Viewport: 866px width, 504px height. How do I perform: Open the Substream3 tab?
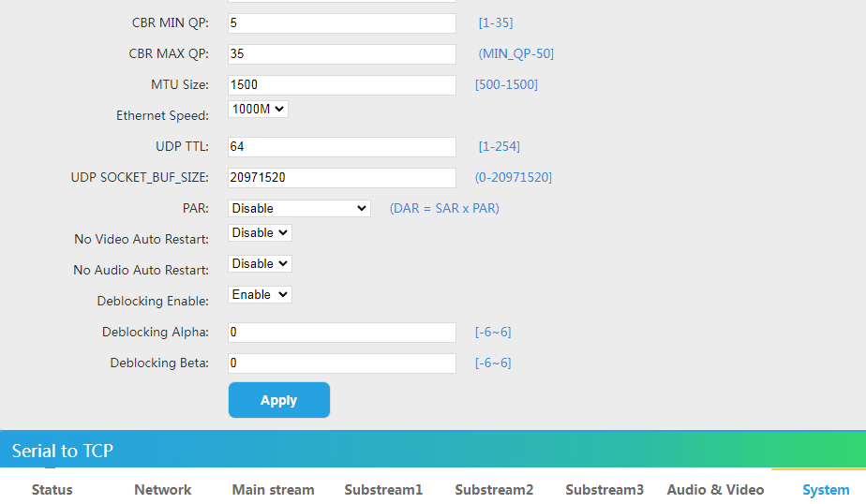605,490
